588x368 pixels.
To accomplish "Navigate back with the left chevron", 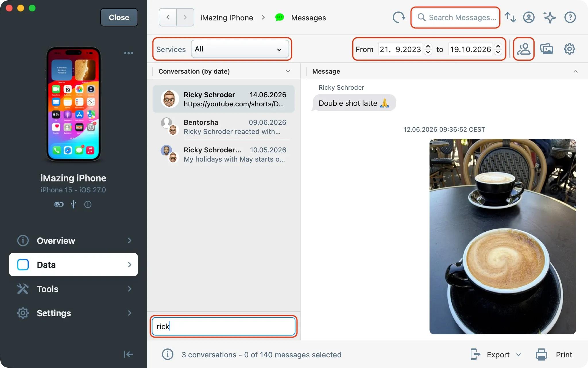I will pyautogui.click(x=168, y=18).
